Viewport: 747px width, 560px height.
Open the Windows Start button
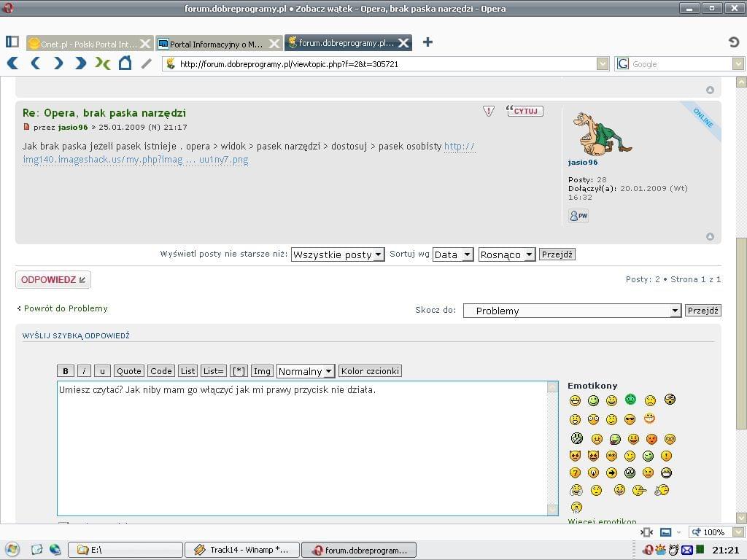[12, 550]
